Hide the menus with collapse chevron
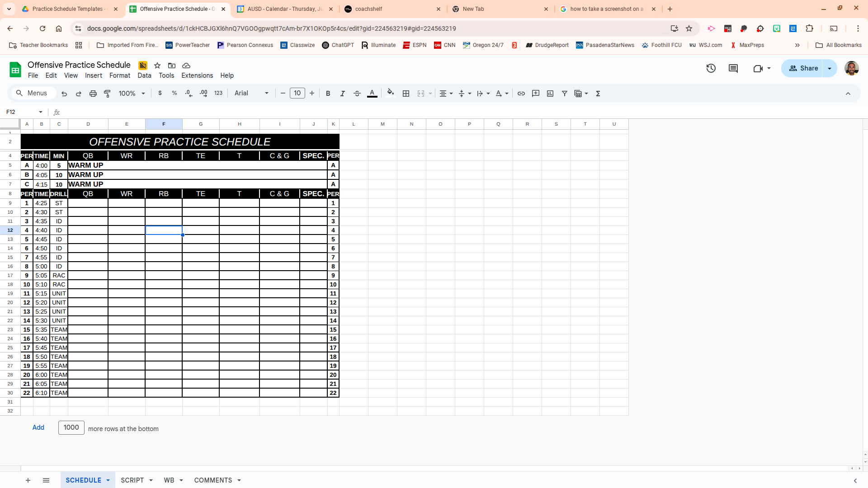Viewport: 868px width, 488px height. (848, 94)
